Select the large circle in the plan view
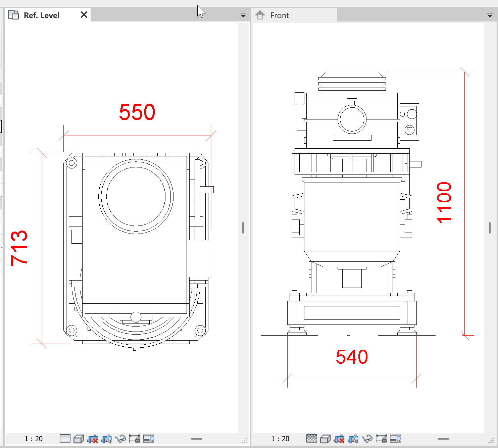The width and height of the screenshot is (498, 448). tap(136, 197)
